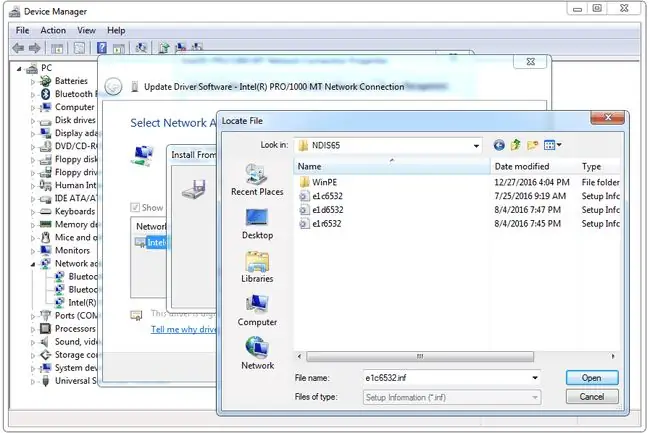Select Ports (COM) in the device tree

[x=76, y=316]
